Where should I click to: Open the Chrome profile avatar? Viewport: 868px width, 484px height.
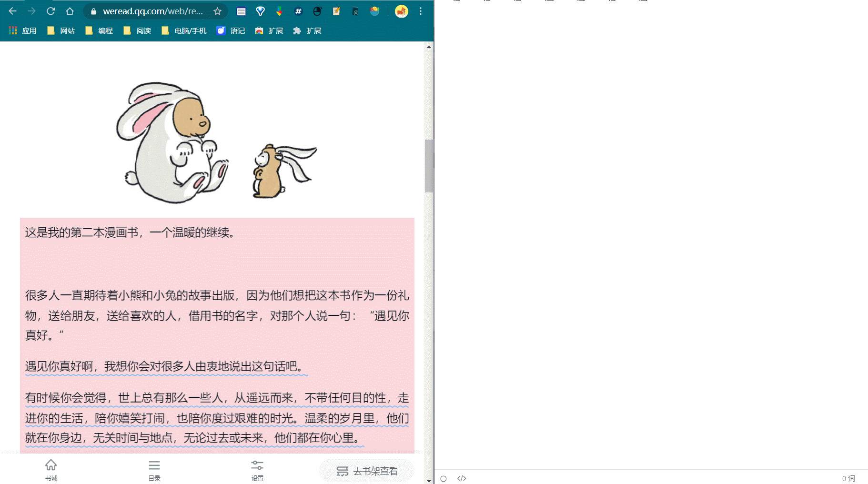point(402,11)
